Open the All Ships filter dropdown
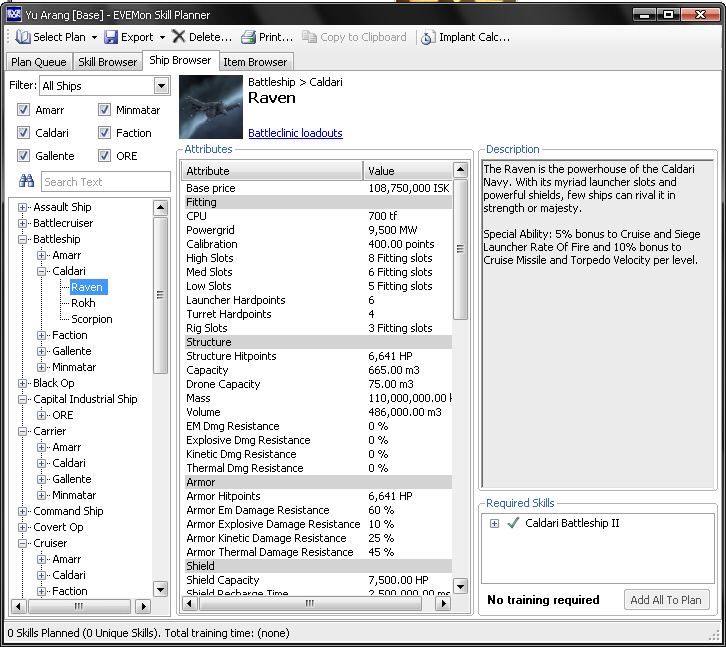The image size is (726, 647). (161, 86)
